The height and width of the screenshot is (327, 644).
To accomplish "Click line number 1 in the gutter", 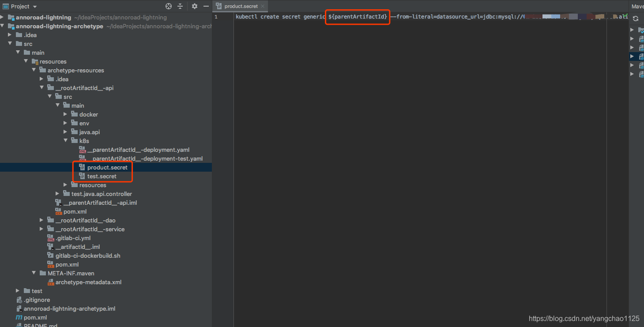I will pos(216,17).
